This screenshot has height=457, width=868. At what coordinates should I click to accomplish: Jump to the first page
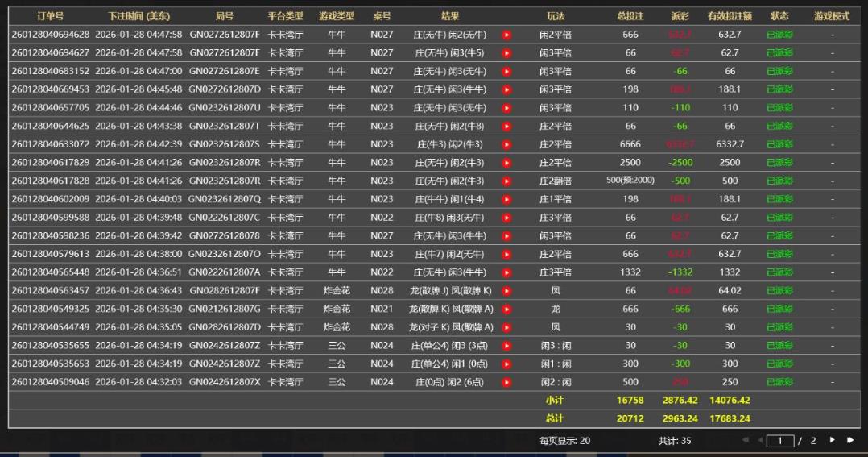745,441
